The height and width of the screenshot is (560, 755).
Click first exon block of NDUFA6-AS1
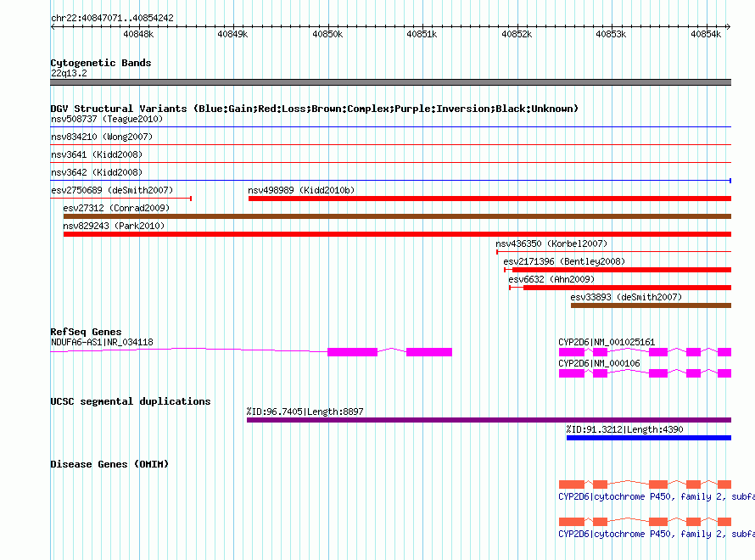[352, 352]
